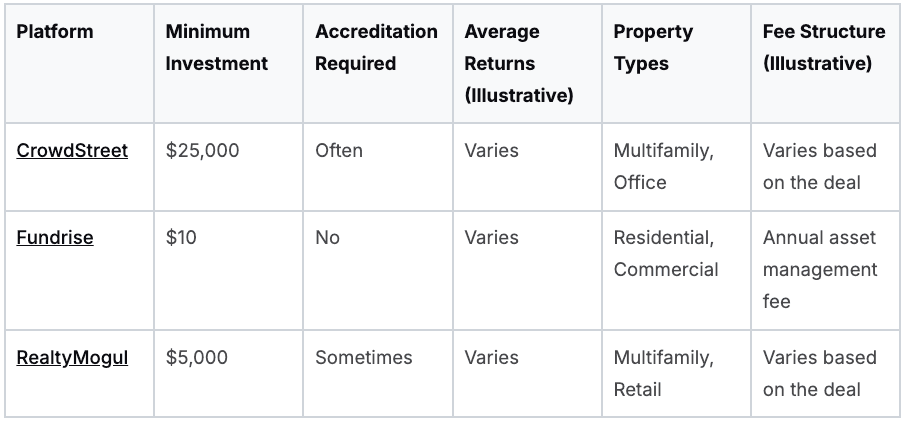Select the Accreditation Required header cell

pyautogui.click(x=376, y=48)
